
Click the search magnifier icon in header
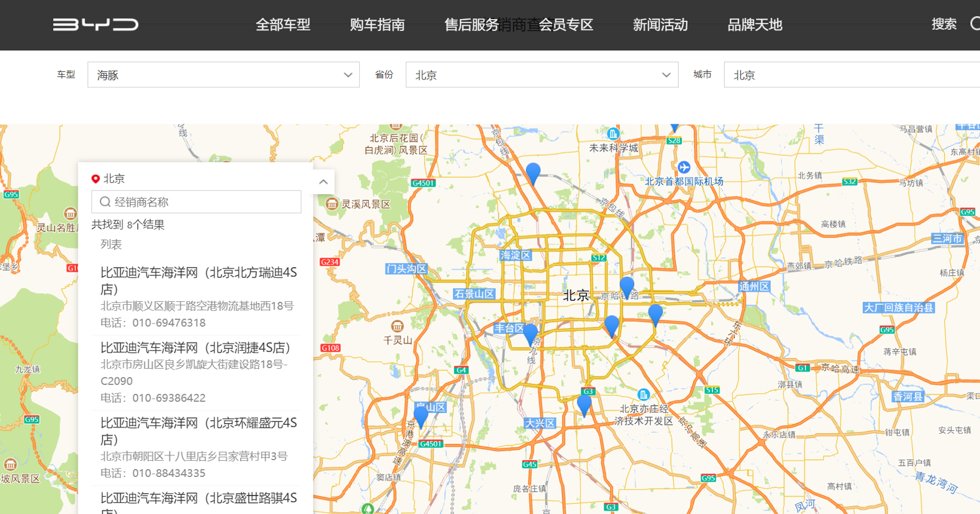pyautogui.click(x=975, y=24)
